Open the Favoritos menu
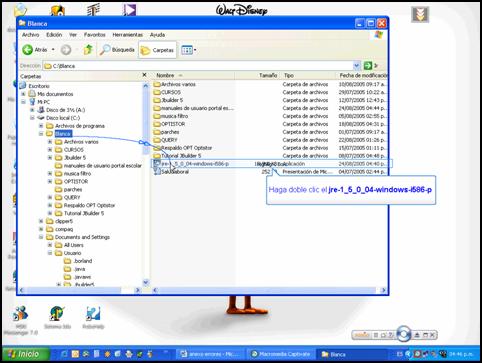 point(95,35)
